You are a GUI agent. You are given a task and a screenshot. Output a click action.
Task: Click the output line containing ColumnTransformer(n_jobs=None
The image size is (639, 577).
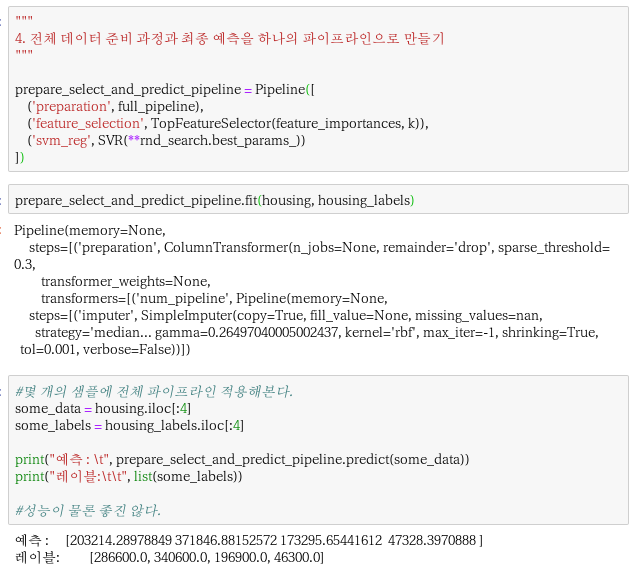[x=320, y=248]
